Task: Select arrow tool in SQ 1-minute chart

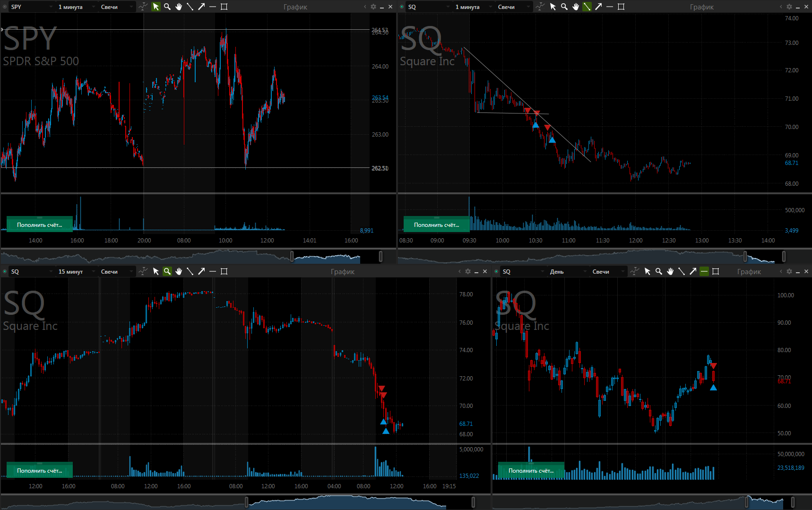Action: click(598, 7)
